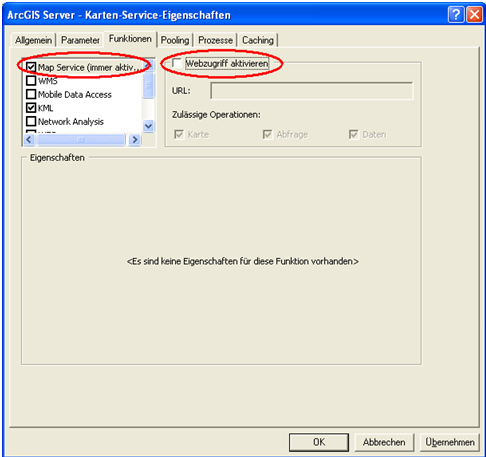Select the WMS list entry text
This screenshot has height=457, width=486.
click(x=48, y=81)
